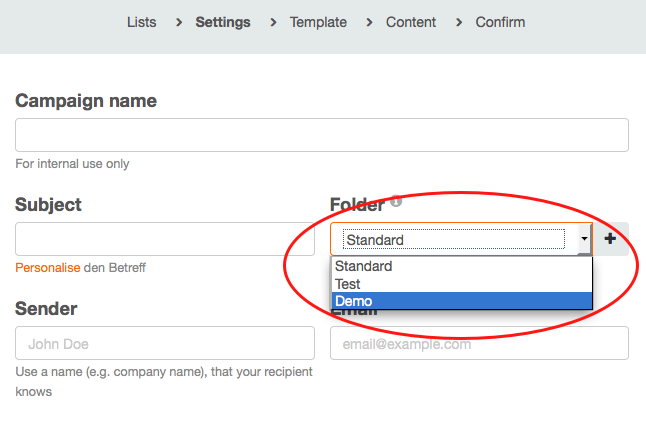Click the Sender John Doe field
The width and height of the screenshot is (646, 433).
pyautogui.click(x=165, y=343)
